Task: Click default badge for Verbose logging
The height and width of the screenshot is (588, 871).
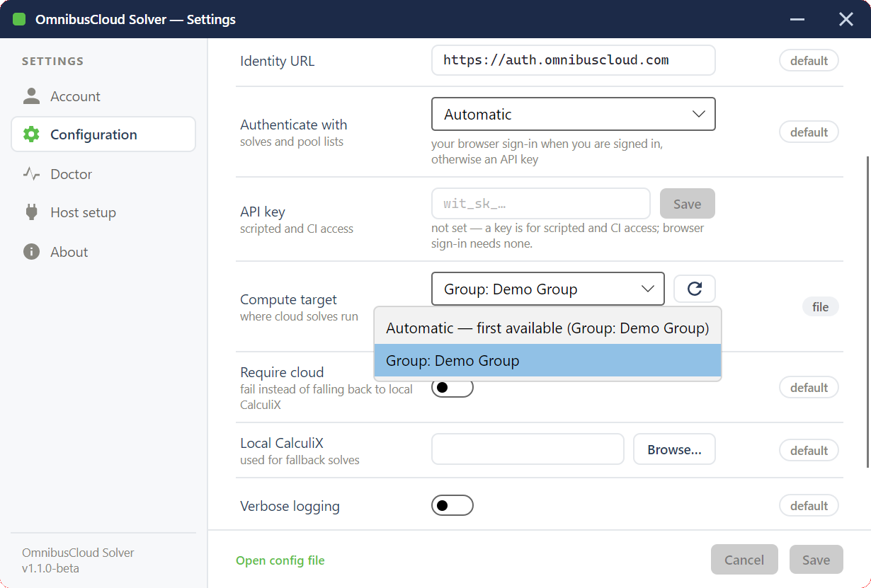Action: [809, 506]
